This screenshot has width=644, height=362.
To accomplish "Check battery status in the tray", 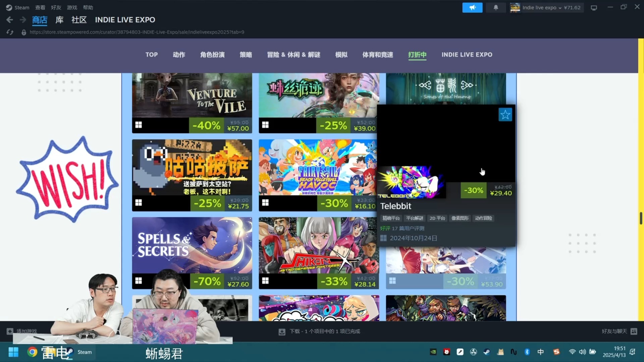I will [593, 352].
